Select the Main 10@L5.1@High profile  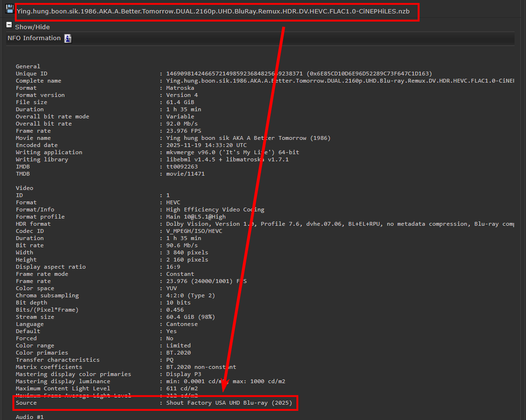pyautogui.click(x=196, y=217)
